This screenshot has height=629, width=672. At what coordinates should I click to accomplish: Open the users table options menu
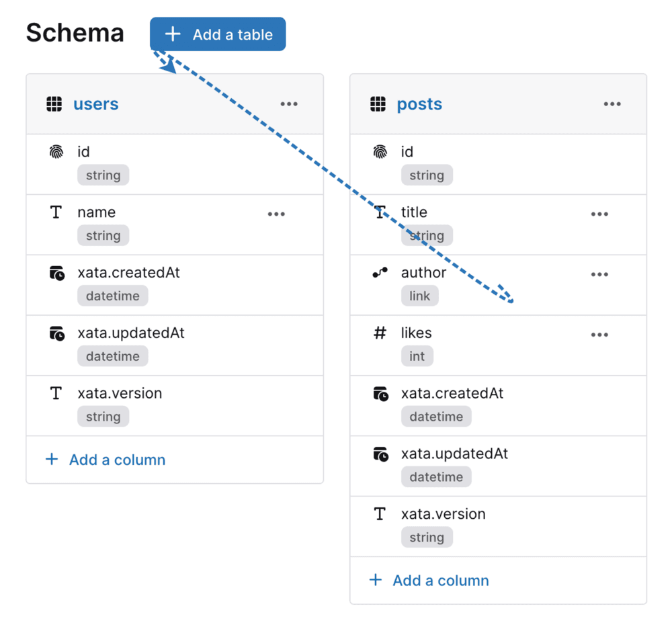[289, 104]
